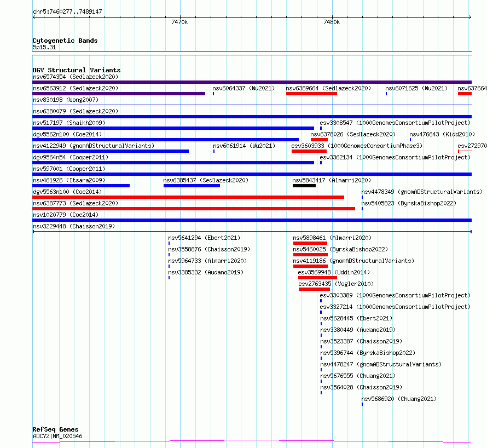This screenshot has width=487, height=448.
Task: Click the 7470k ruler tick label
Action: pyautogui.click(x=179, y=22)
